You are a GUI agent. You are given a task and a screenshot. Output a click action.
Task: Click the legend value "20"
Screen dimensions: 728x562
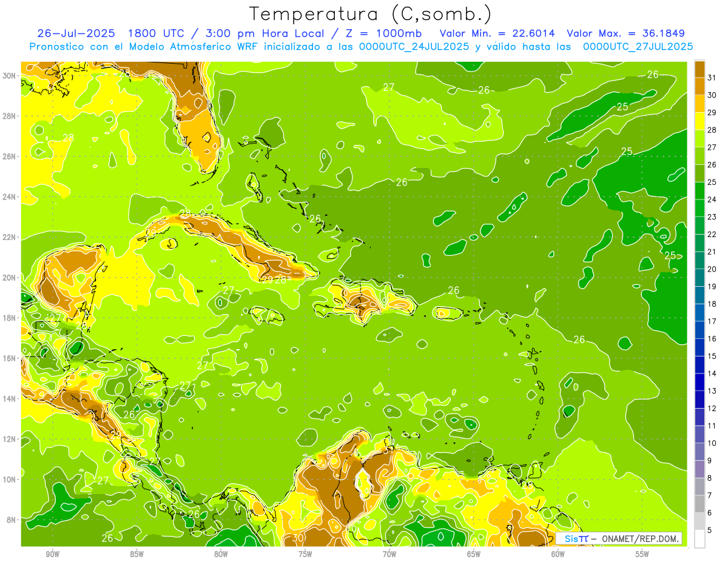712,269
